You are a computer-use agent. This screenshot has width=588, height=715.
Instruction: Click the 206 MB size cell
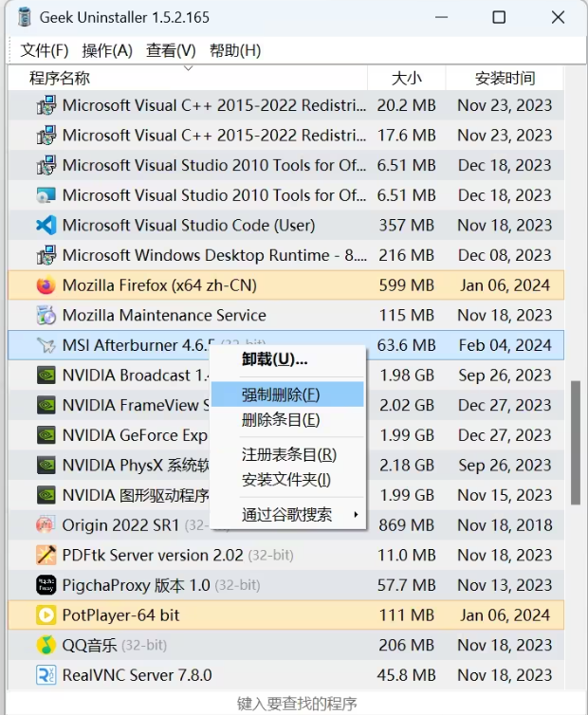(x=407, y=645)
